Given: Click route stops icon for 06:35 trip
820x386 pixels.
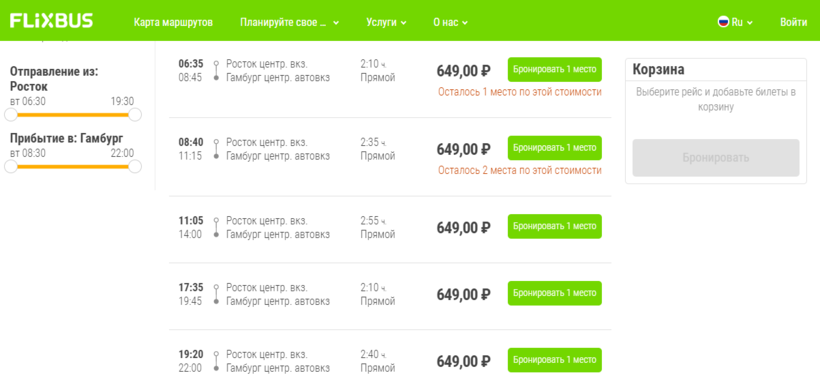Looking at the screenshot, I should (x=216, y=71).
